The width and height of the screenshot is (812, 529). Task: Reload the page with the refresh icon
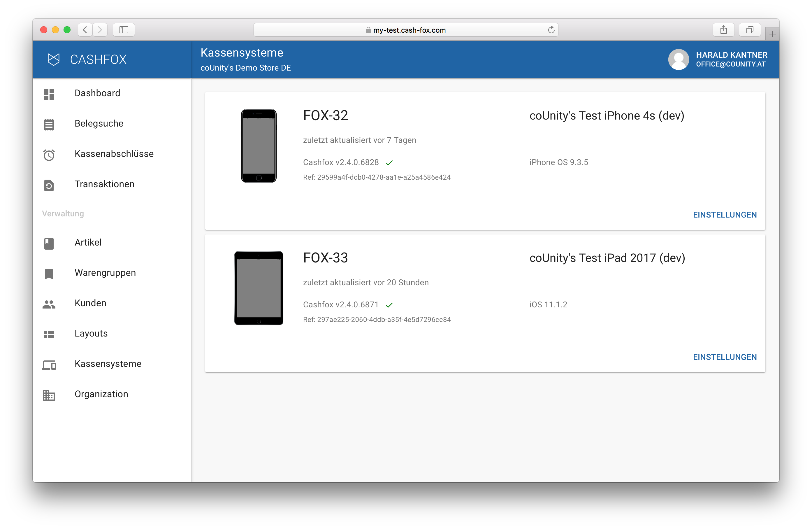coord(551,30)
